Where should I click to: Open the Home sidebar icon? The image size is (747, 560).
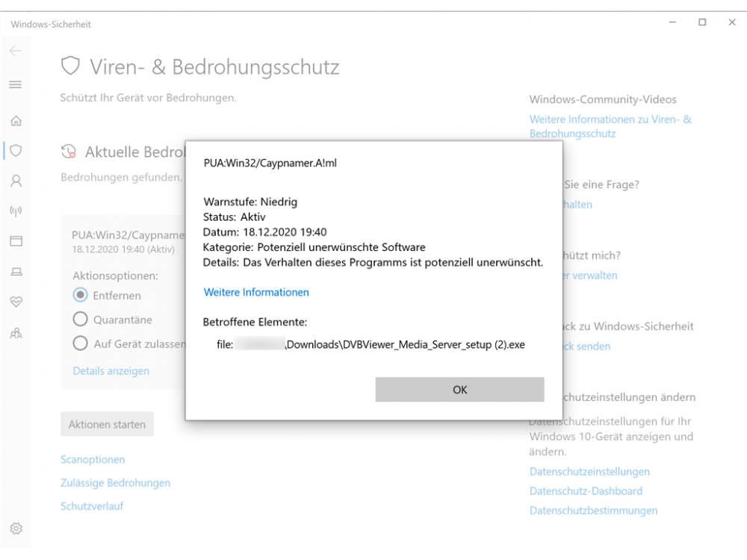[16, 121]
